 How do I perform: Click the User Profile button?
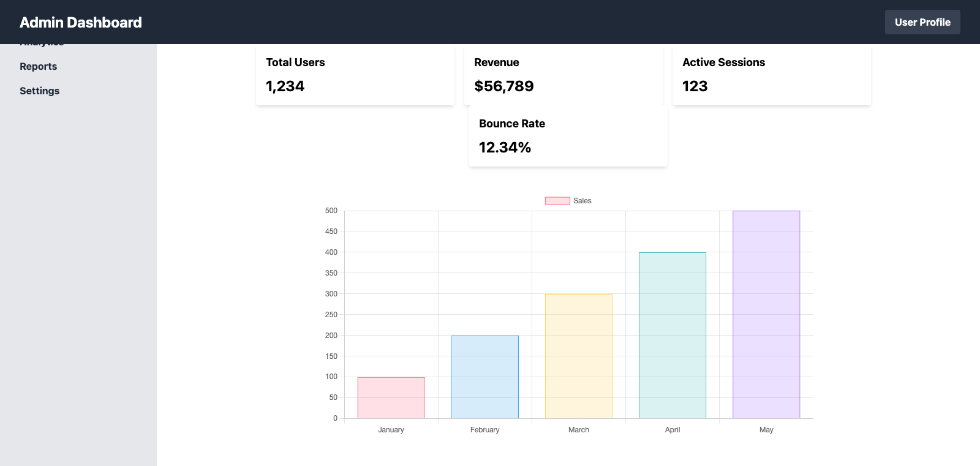(x=922, y=22)
